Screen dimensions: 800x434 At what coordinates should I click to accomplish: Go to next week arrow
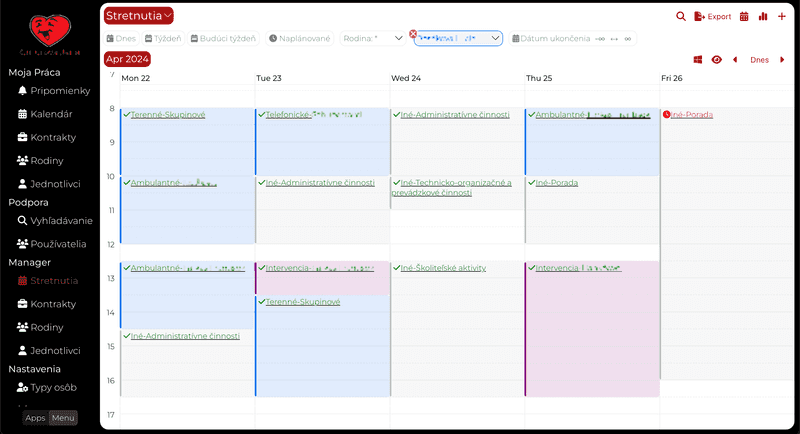pyautogui.click(x=782, y=60)
